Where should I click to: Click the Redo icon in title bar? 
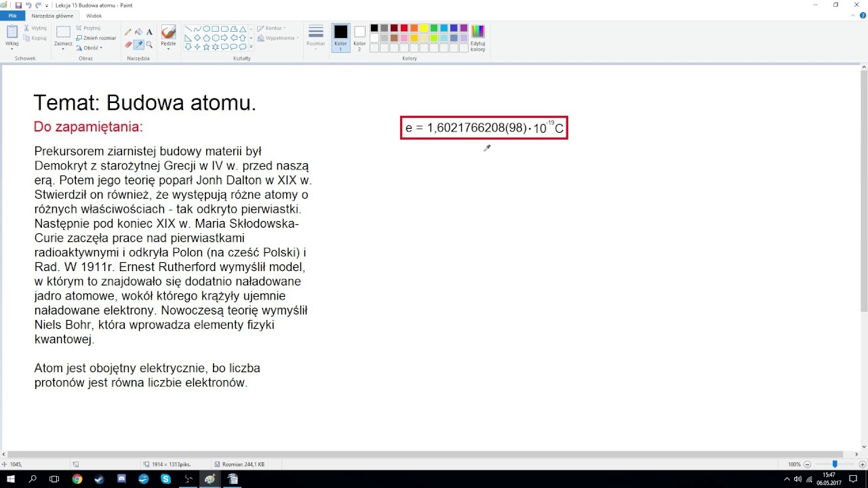38,5
